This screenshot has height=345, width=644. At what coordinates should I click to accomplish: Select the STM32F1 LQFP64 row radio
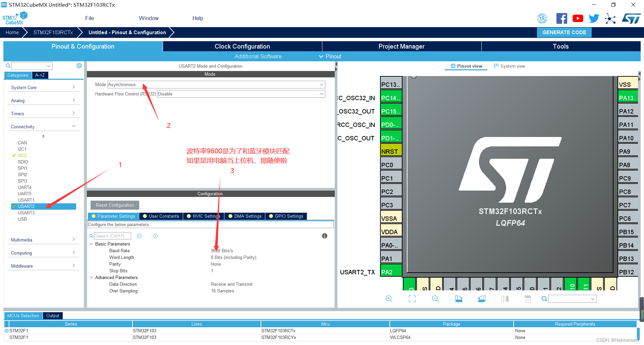click(6, 331)
